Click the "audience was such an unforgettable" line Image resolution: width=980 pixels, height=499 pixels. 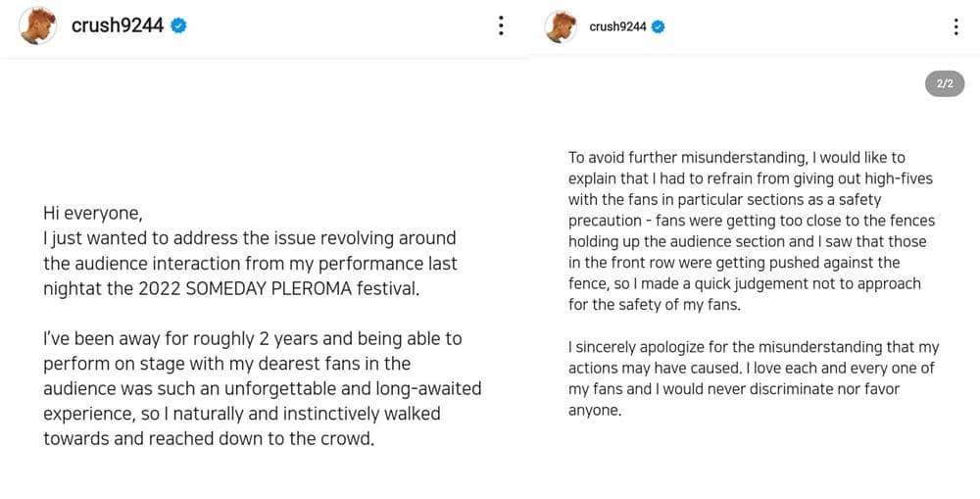[262, 388]
